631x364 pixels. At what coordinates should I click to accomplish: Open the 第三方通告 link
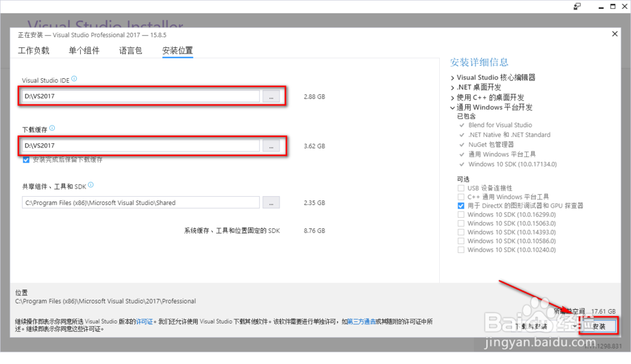(362, 322)
